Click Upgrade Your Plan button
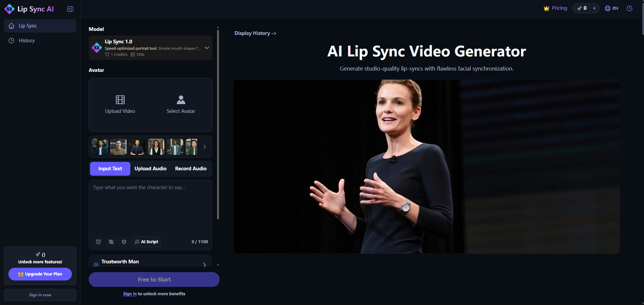Screen dimensions: 644x305 pyautogui.click(x=40, y=274)
